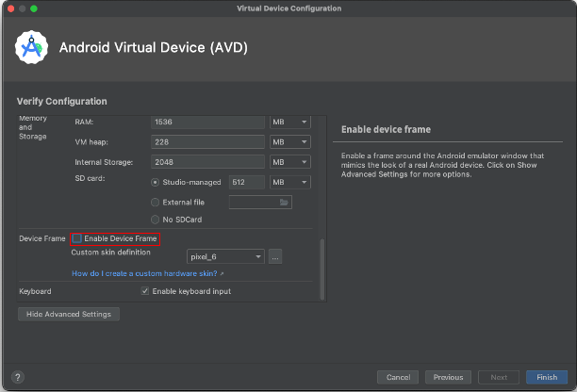The image size is (577, 392).
Task: Click the disabled Next button
Action: (499, 377)
